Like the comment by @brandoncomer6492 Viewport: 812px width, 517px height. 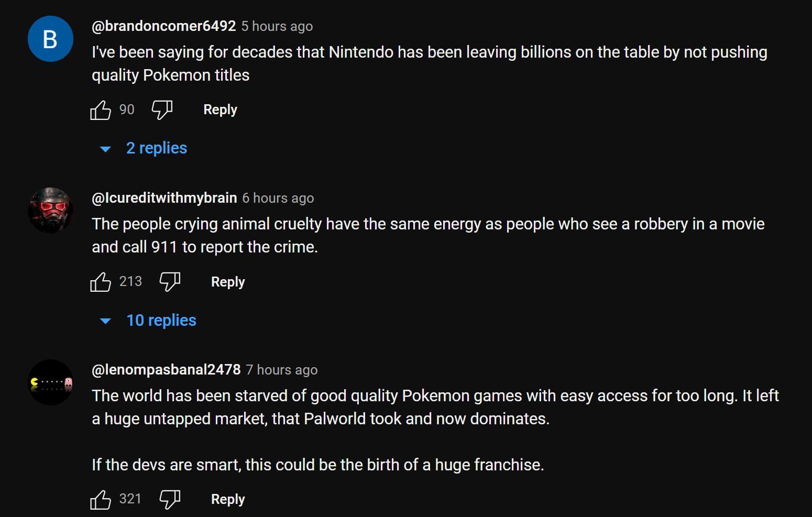click(101, 110)
